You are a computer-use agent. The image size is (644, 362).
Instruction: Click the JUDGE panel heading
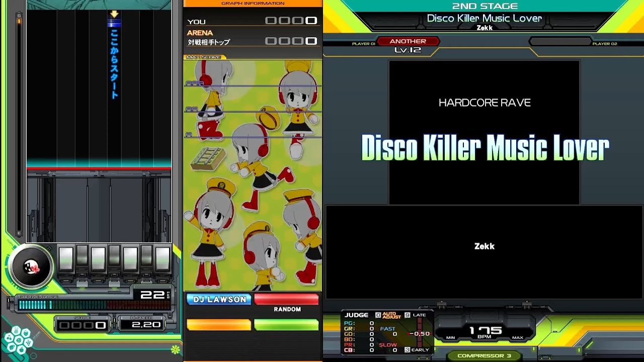pos(356,315)
